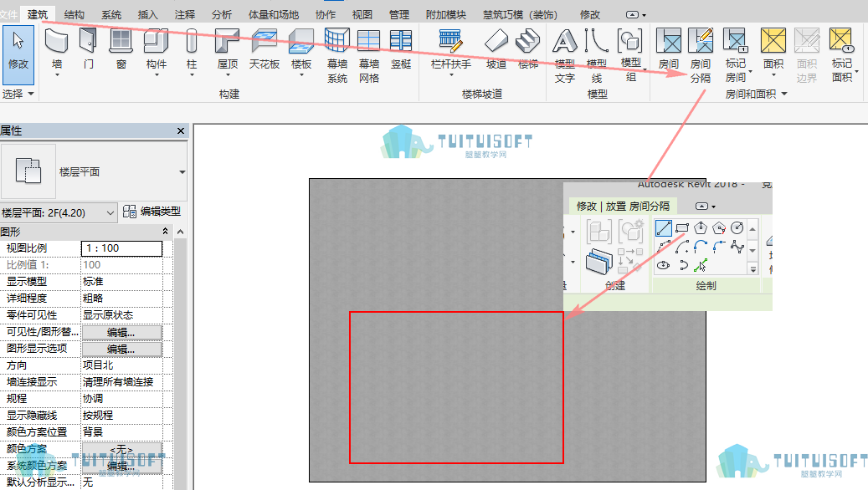The height and width of the screenshot is (490, 868).
Task: Click the 窗 (Window) tool icon
Action: click(x=121, y=42)
